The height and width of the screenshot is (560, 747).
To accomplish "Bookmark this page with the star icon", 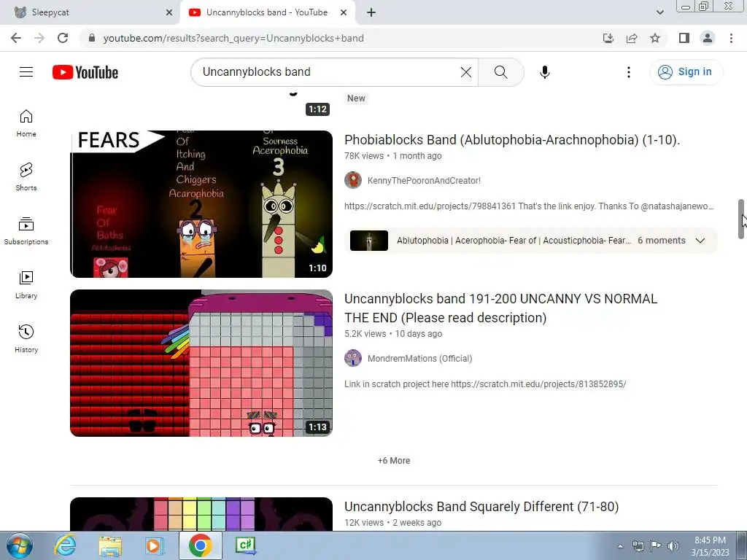I will (655, 38).
